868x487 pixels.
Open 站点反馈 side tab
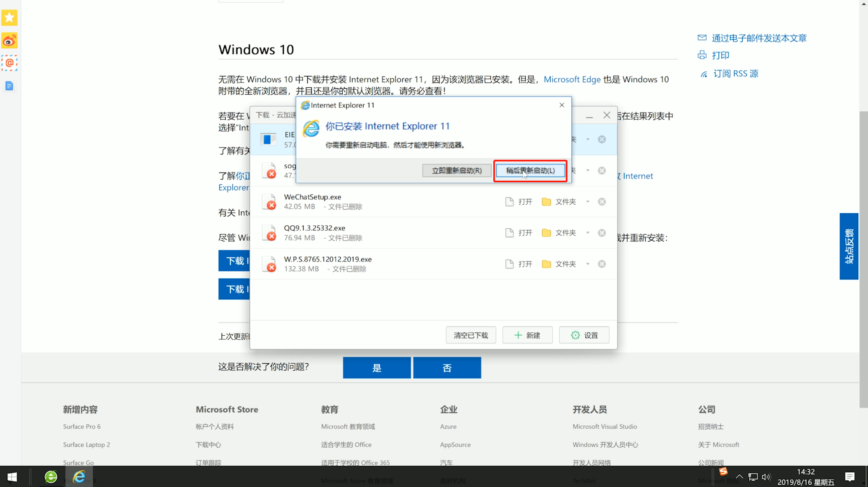point(849,246)
